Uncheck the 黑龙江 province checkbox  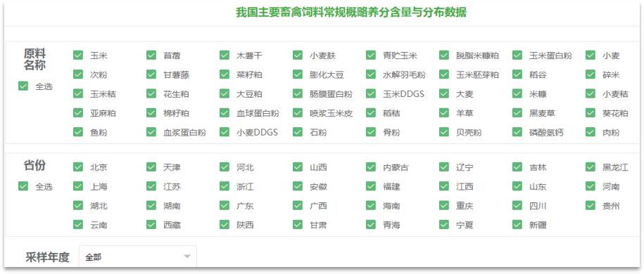[591, 167]
